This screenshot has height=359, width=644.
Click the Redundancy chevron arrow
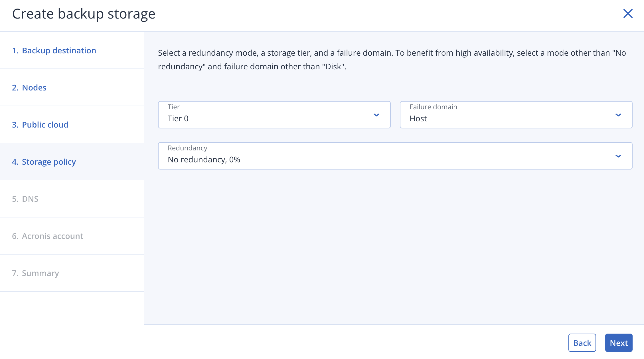click(x=618, y=156)
